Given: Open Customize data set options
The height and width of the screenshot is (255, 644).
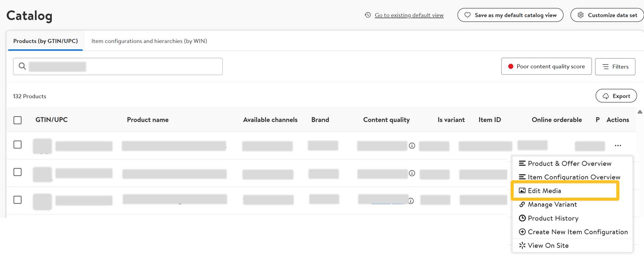Looking at the screenshot, I should point(607,15).
